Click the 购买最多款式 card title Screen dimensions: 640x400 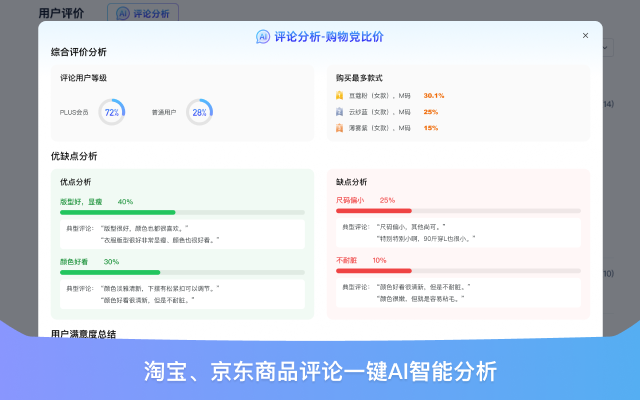point(359,78)
